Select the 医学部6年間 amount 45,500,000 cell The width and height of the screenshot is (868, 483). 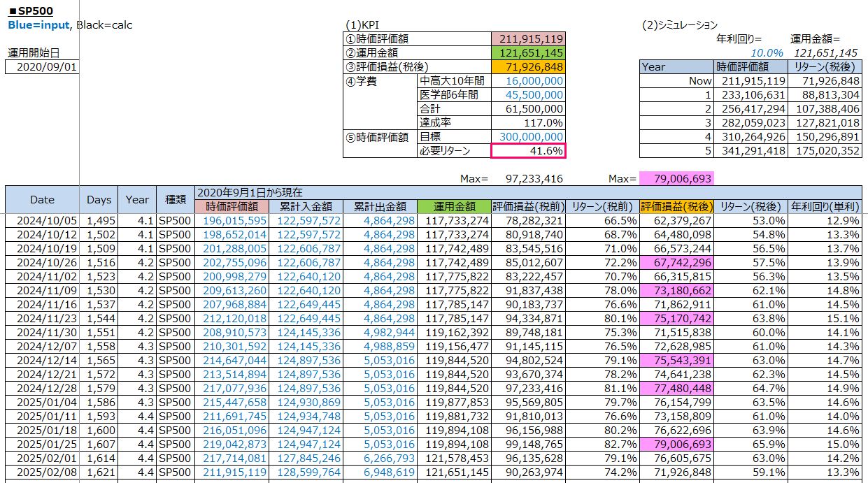tap(528, 95)
